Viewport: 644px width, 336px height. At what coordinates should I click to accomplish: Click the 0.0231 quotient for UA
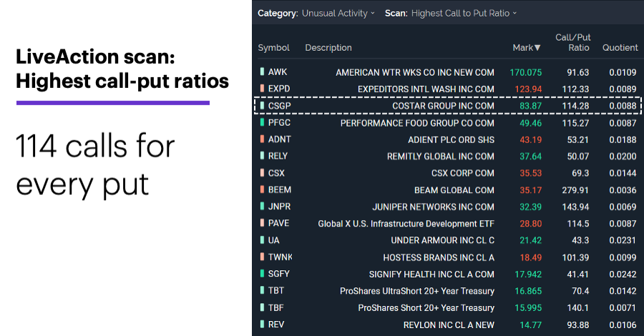(x=623, y=241)
